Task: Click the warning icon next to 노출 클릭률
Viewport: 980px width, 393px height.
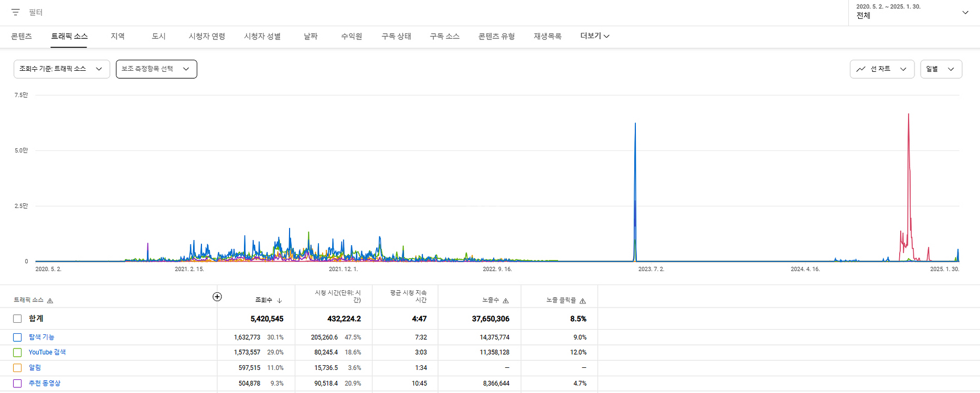Action: point(583,301)
